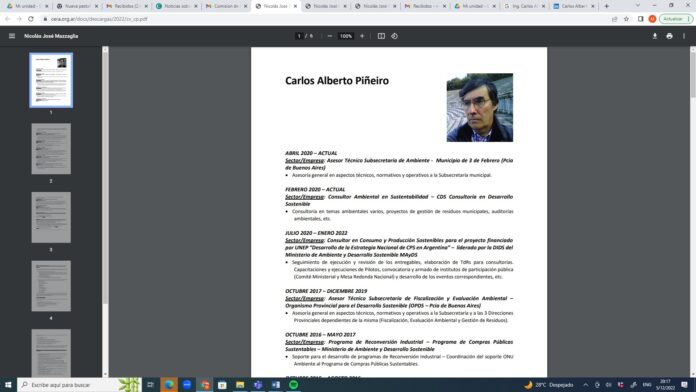This screenshot has width=696, height=392.
Task: Open the PDF viewer more actions menu
Action: (684, 36)
